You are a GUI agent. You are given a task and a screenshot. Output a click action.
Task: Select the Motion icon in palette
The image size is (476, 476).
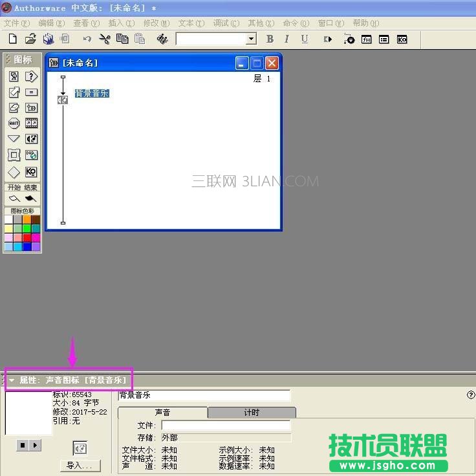point(14,92)
